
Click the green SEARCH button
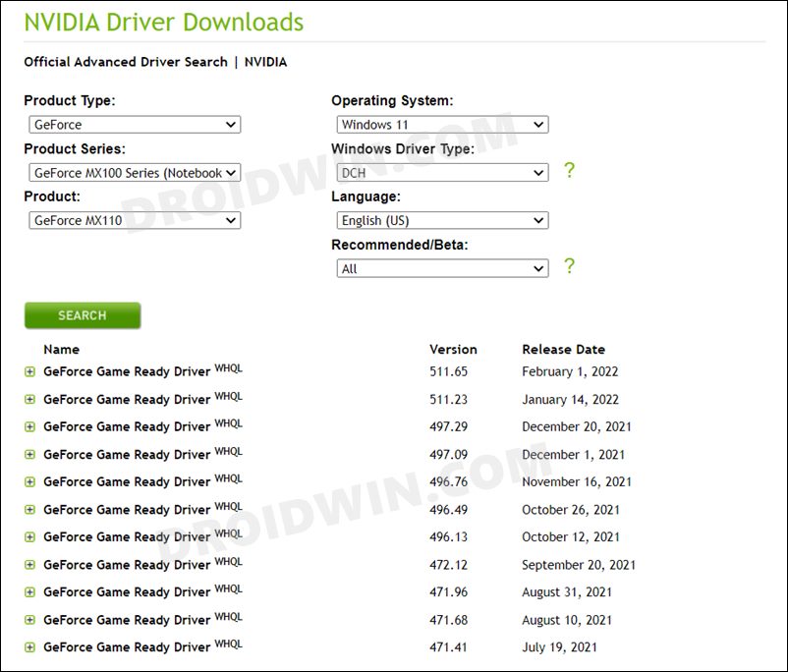pyautogui.click(x=83, y=315)
